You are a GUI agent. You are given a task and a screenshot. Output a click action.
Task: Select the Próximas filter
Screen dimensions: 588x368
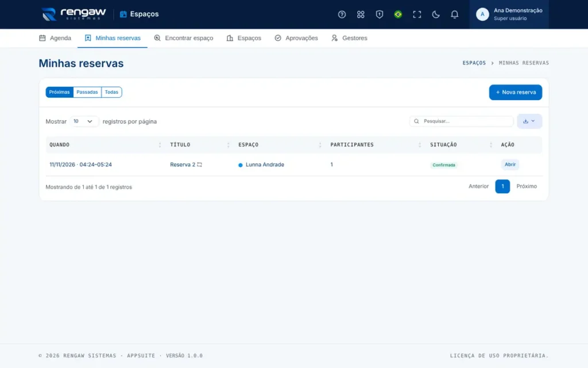point(59,92)
